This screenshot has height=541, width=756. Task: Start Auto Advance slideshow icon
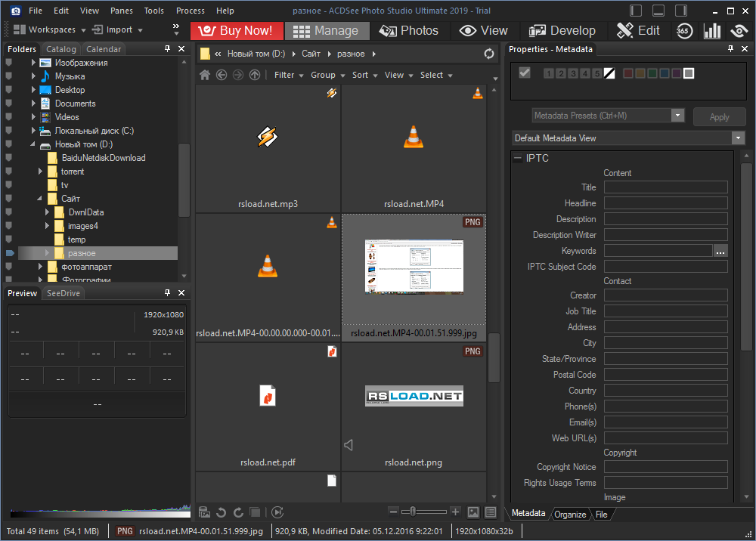click(277, 512)
